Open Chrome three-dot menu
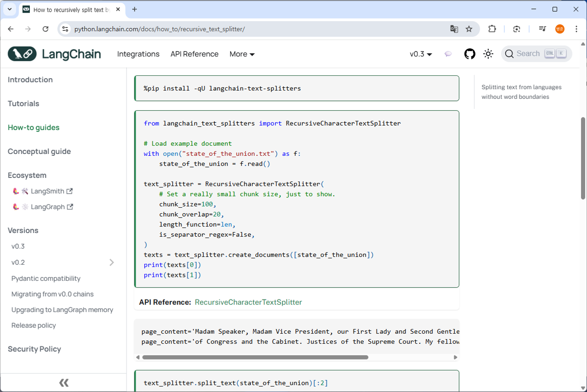This screenshot has width=587, height=392. pyautogui.click(x=576, y=29)
